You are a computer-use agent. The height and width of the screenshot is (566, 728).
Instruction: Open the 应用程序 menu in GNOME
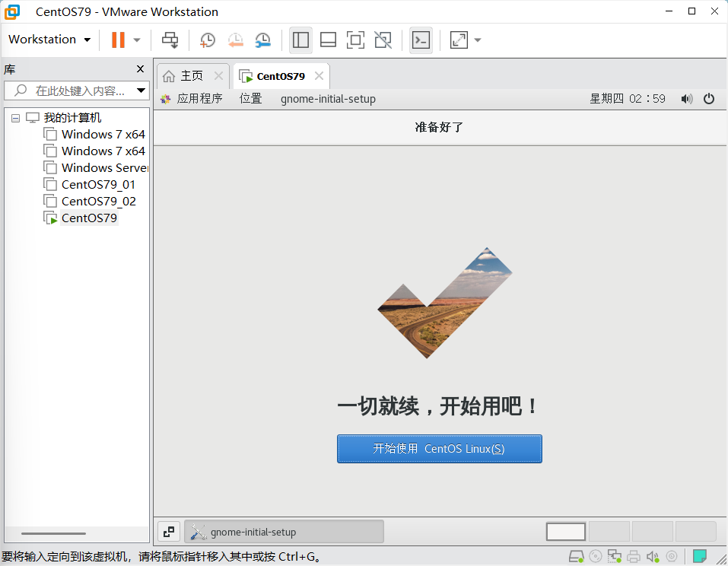[192, 99]
